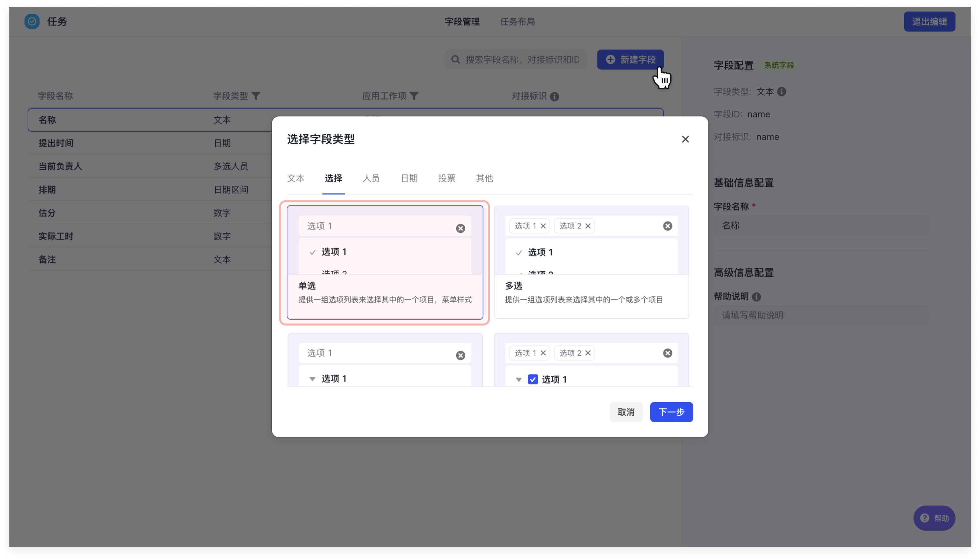Screen dimensions: 980x559
Task: Clear the tree single-select preview input
Action: (x=460, y=356)
